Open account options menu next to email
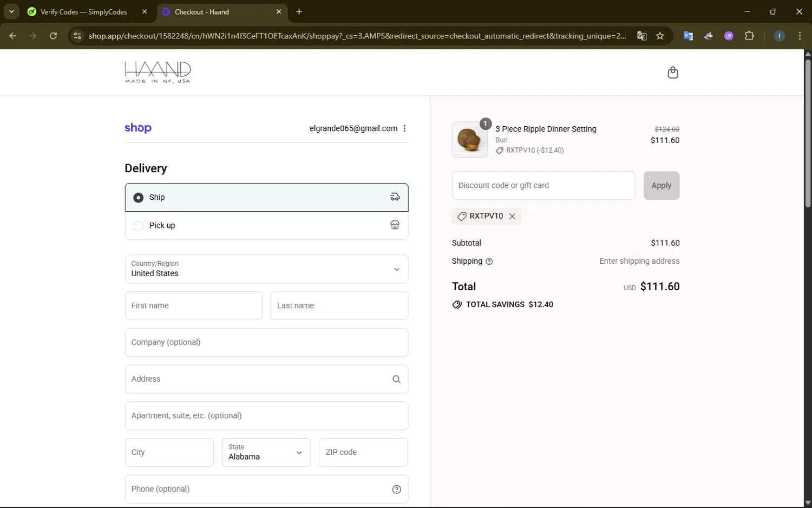This screenshot has width=812, height=508. (x=404, y=128)
